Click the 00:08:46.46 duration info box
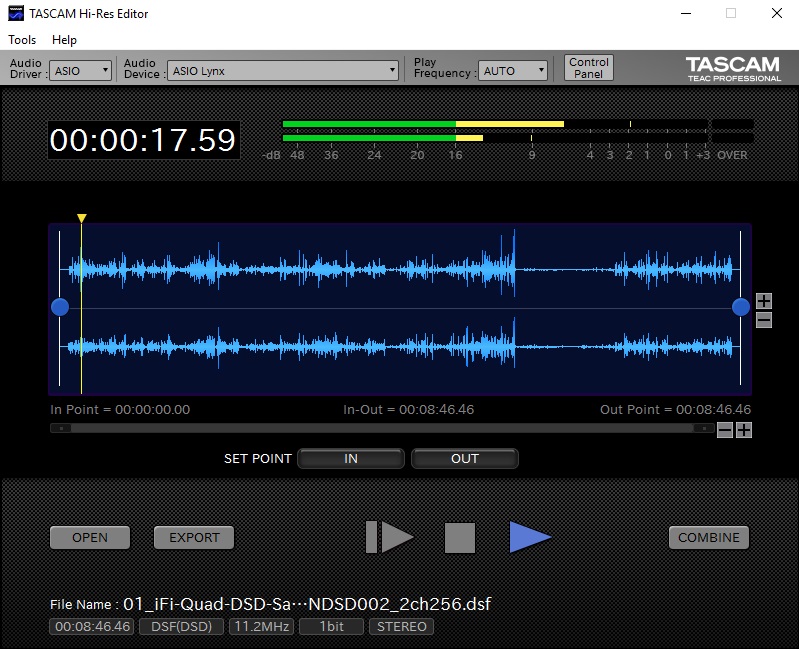Image resolution: width=799 pixels, height=649 pixels. [x=92, y=626]
